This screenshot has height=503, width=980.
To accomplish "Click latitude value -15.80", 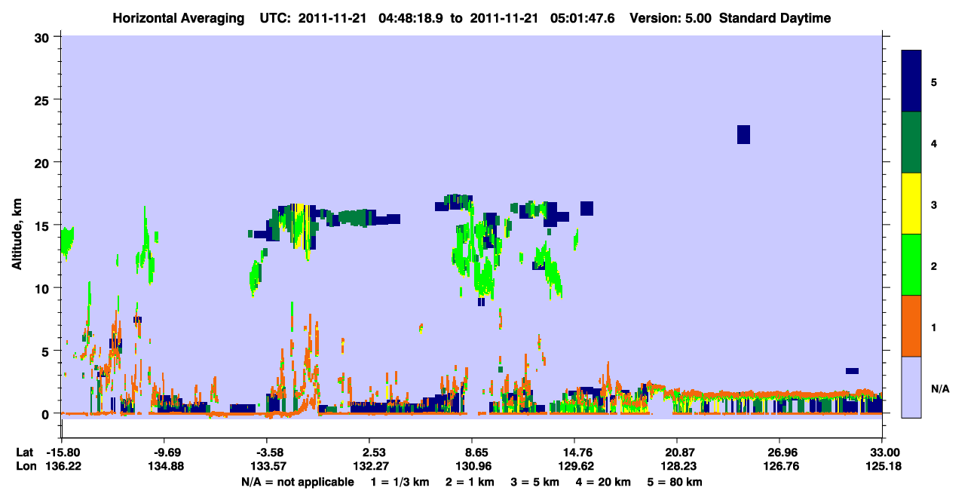I will [x=63, y=452].
